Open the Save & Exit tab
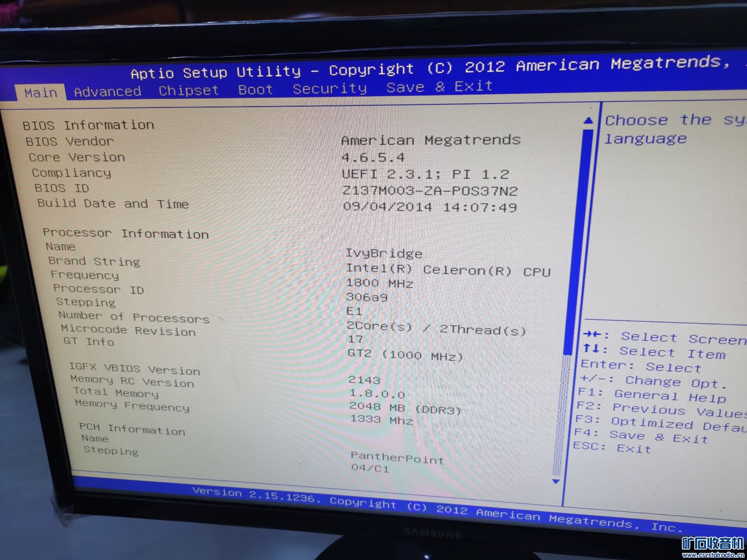 [x=440, y=86]
